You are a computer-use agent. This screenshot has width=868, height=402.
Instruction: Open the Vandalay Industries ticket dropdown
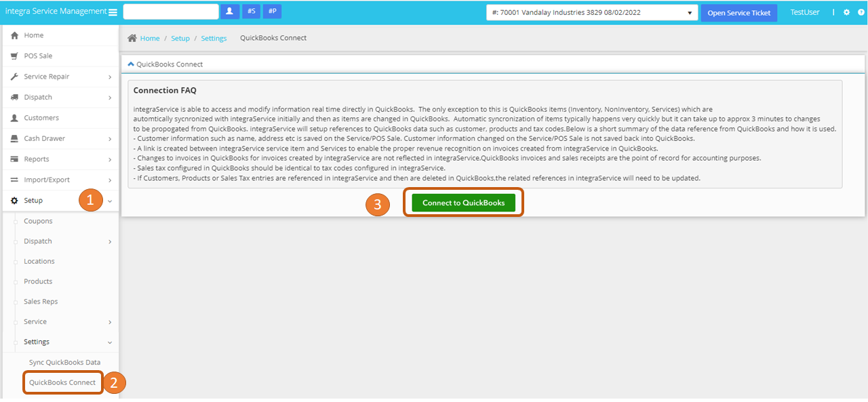pyautogui.click(x=592, y=12)
